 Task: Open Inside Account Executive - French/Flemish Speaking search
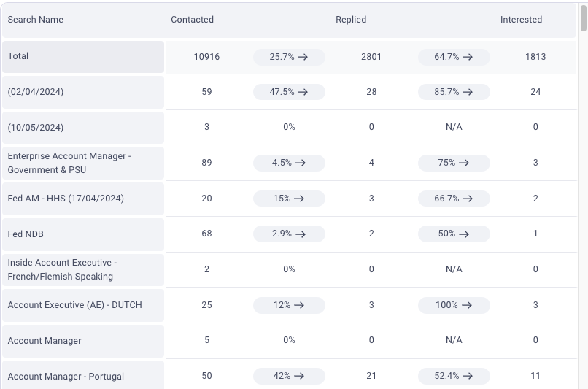(x=83, y=270)
